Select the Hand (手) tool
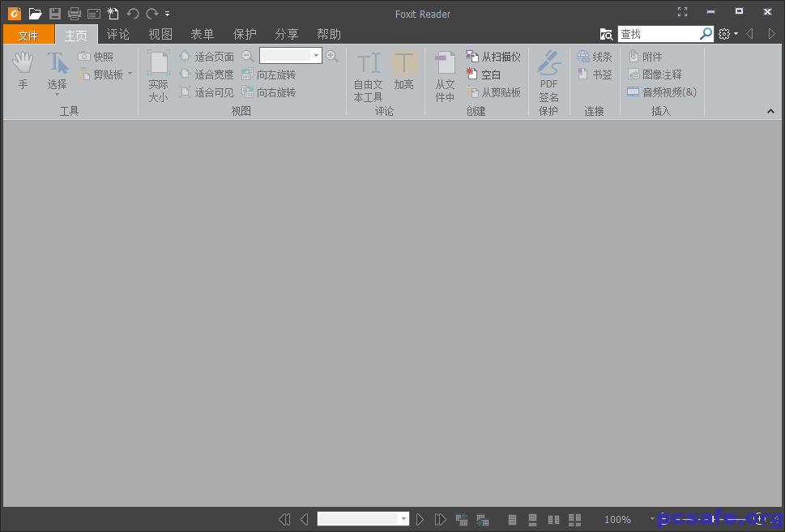 (23, 70)
